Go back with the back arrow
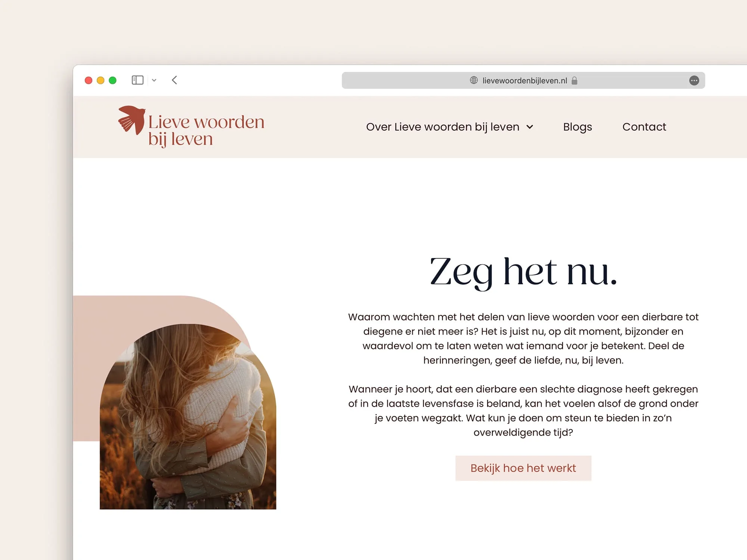 click(174, 80)
